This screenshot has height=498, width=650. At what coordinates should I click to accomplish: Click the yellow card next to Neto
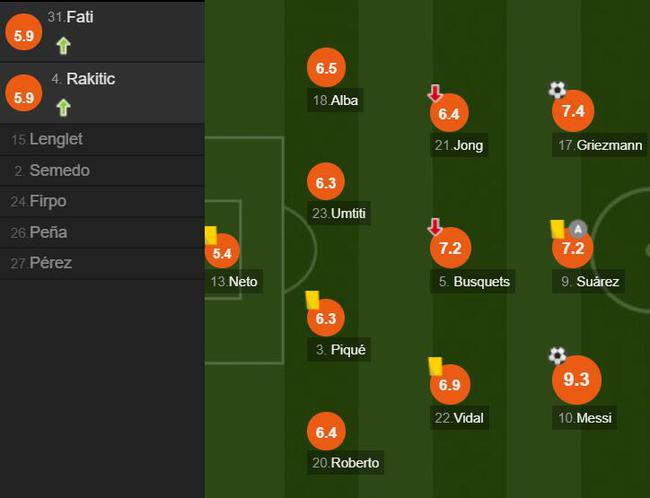[211, 235]
